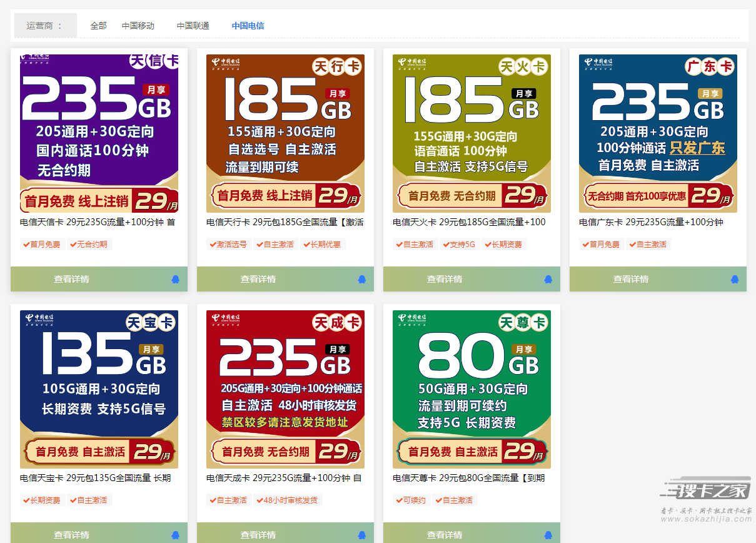This screenshot has width=756, height=543.
Task: Open 查看详情 for the 电信广东卡 card
Action: click(631, 279)
